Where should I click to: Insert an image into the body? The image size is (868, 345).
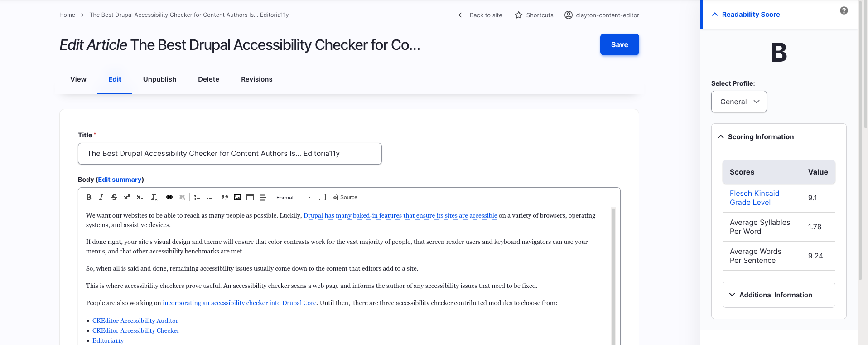click(x=237, y=197)
